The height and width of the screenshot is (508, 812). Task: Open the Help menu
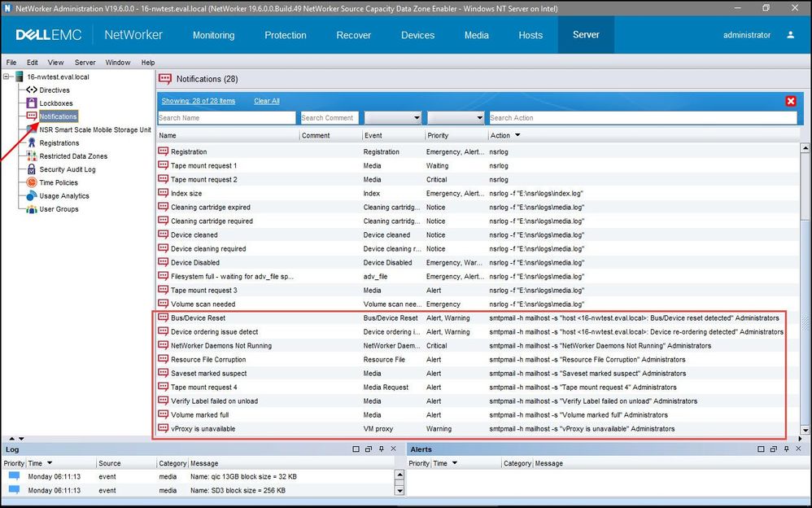(147, 62)
